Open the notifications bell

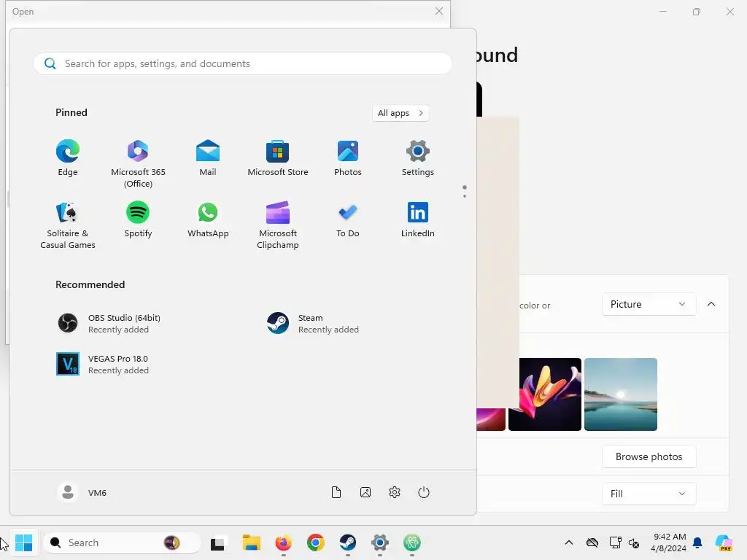[x=697, y=542]
